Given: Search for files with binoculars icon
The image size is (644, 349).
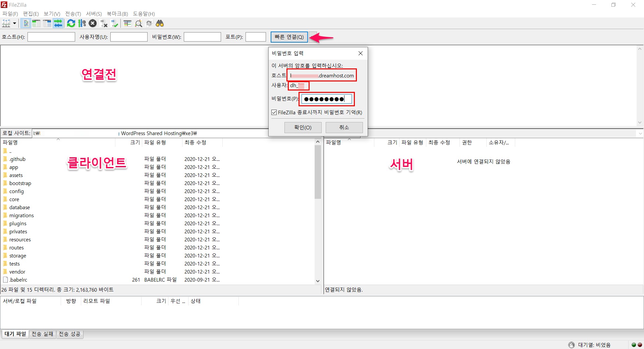Looking at the screenshot, I should coord(160,23).
